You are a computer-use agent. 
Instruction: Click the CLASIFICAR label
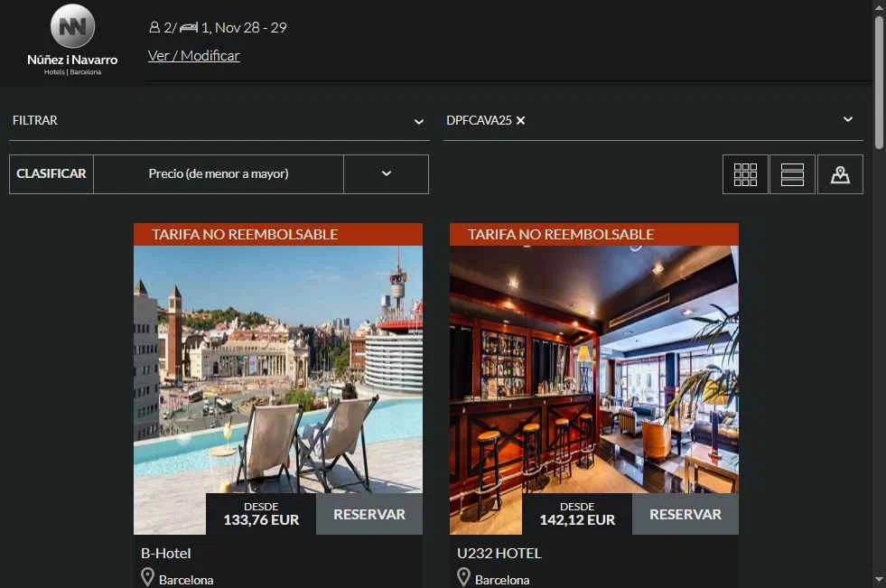click(51, 174)
